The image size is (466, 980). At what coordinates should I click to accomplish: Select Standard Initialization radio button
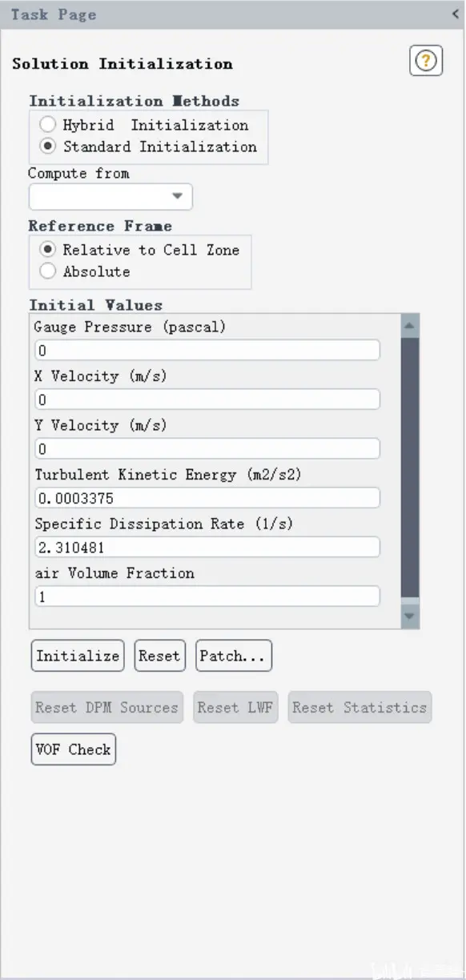[x=48, y=147]
